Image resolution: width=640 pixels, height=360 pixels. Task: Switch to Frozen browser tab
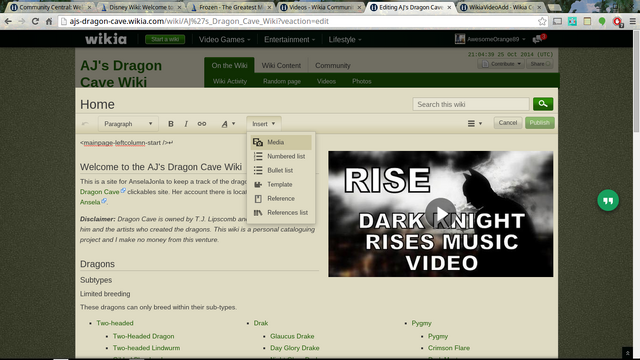coord(231,7)
